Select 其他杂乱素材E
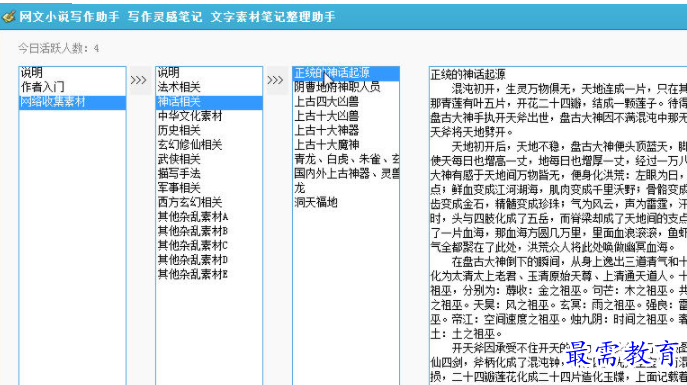 pos(209,274)
